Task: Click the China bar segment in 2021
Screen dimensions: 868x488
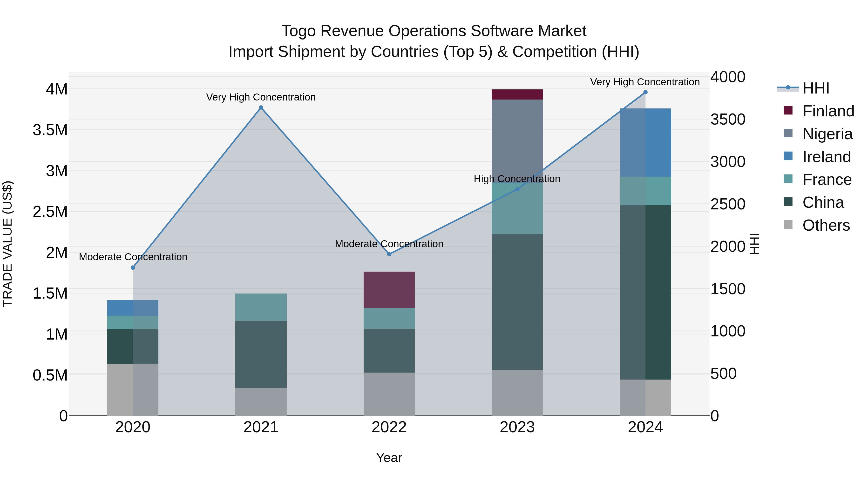Action: click(x=261, y=354)
